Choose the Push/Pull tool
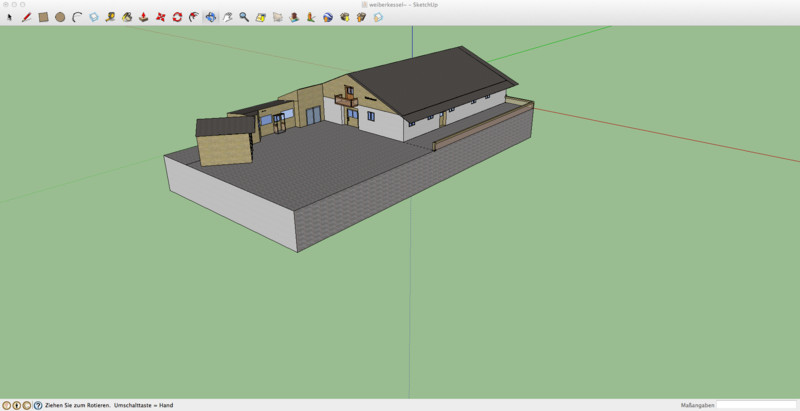The image size is (800, 411). [144, 17]
